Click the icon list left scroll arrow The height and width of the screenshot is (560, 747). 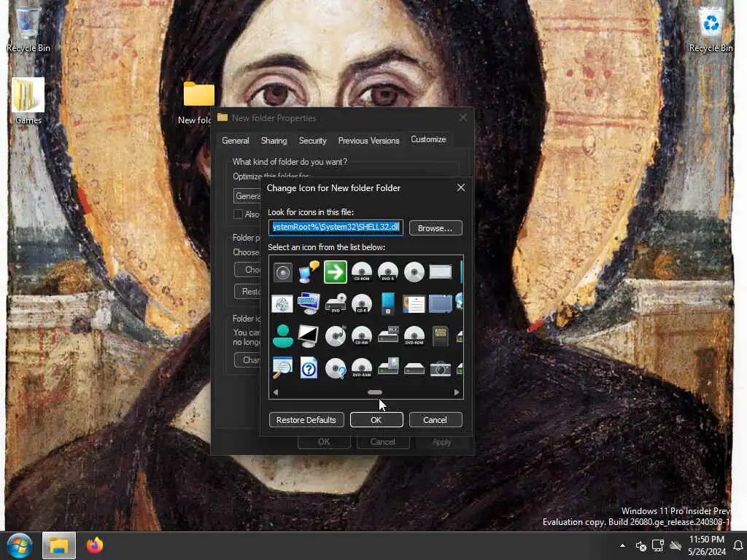click(x=275, y=392)
